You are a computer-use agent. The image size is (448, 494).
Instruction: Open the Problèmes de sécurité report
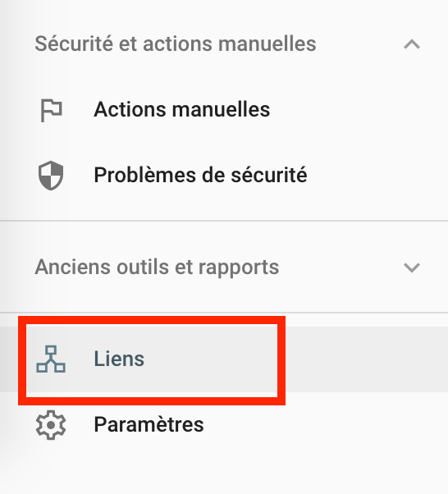(224, 175)
